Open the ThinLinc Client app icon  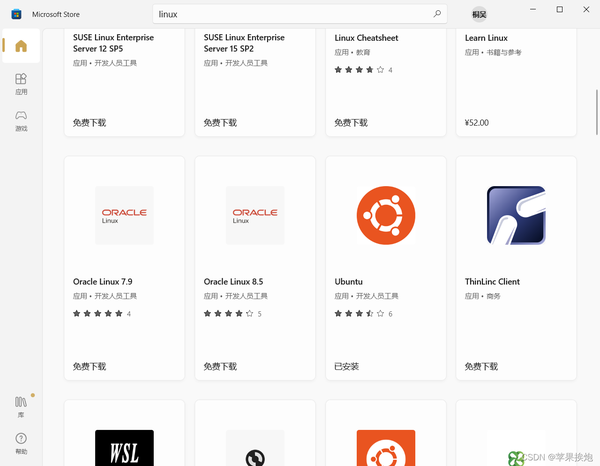pyautogui.click(x=516, y=215)
